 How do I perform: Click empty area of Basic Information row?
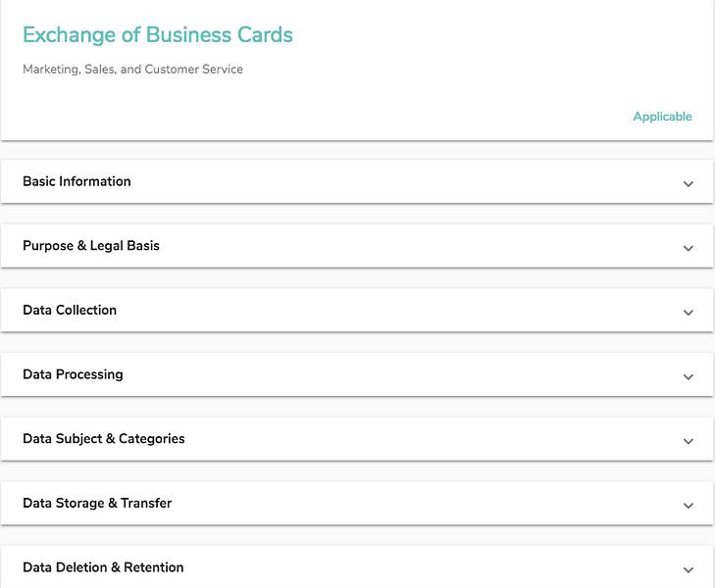406,181
